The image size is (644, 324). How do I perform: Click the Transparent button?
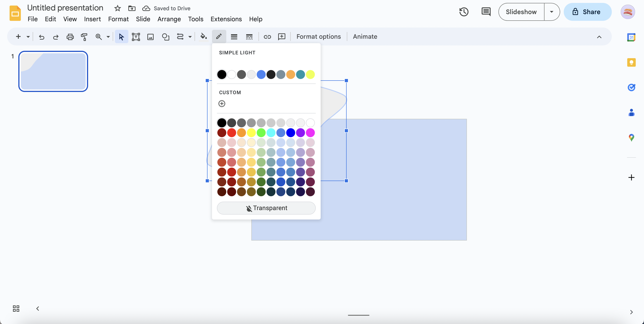coord(266,208)
